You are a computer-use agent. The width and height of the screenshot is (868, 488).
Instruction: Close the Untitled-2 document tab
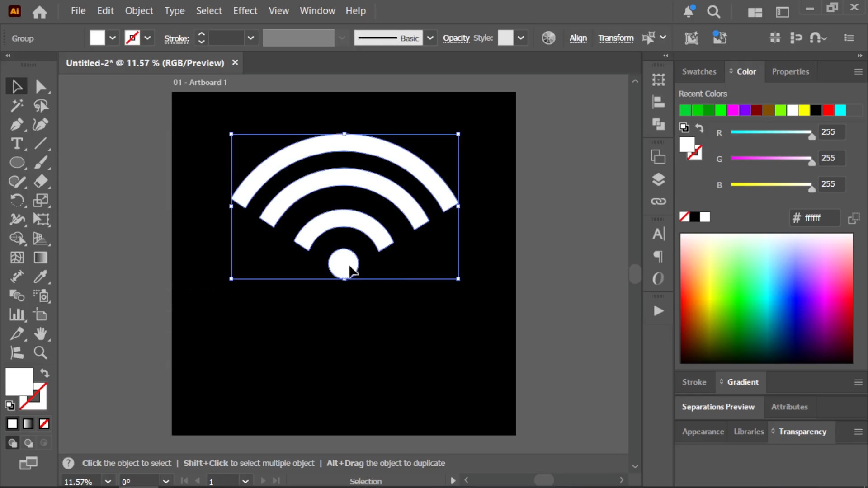[x=235, y=62]
